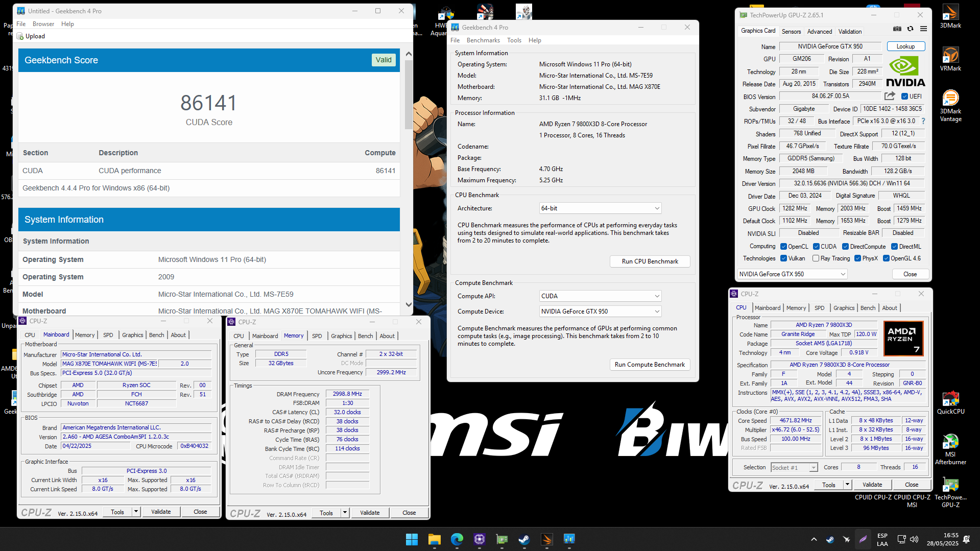The image size is (980, 551).
Task: Click the Run CPU Benchmark button
Action: (x=650, y=261)
